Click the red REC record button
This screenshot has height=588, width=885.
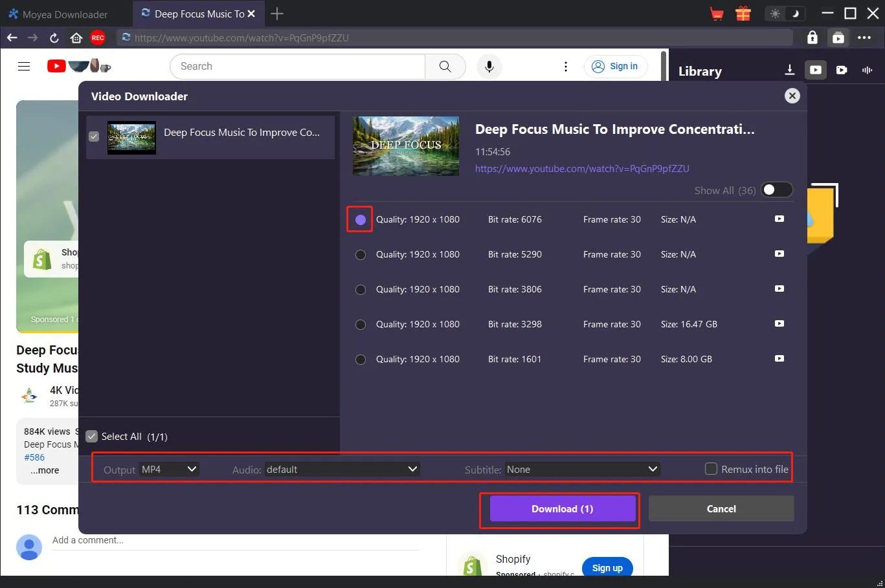[x=98, y=38]
